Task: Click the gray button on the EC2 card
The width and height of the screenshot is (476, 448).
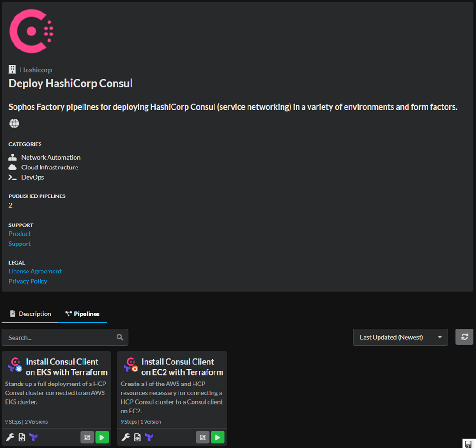Action: (203, 437)
